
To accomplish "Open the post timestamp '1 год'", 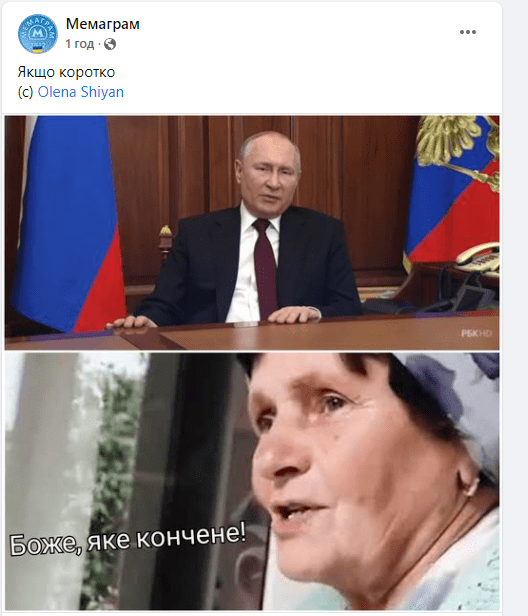I will pos(80,44).
